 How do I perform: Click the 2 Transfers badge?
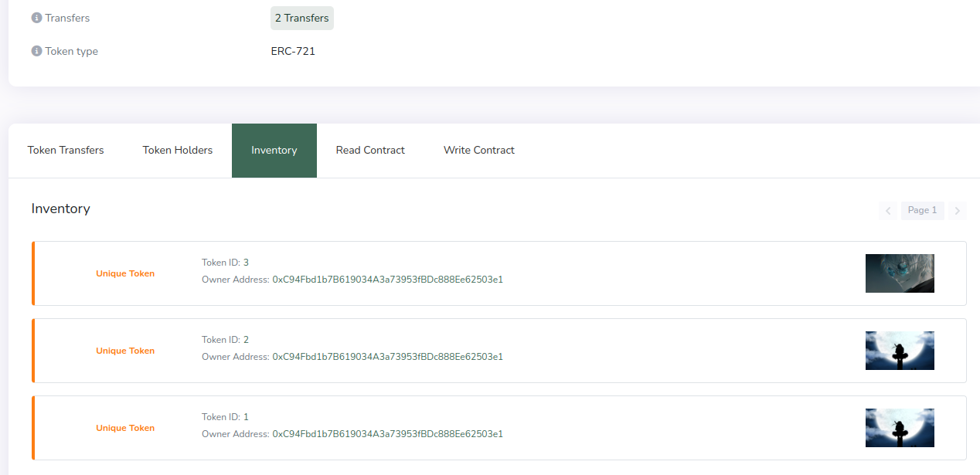pyautogui.click(x=301, y=18)
